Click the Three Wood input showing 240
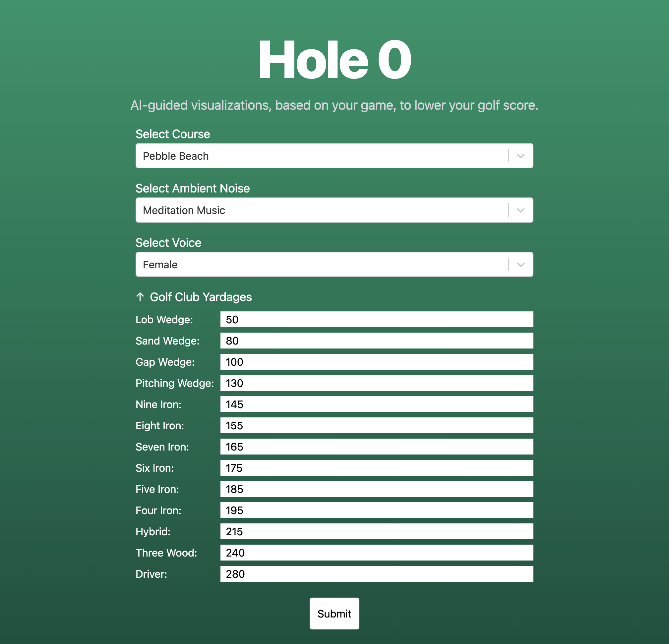This screenshot has height=644, width=669. tap(376, 553)
